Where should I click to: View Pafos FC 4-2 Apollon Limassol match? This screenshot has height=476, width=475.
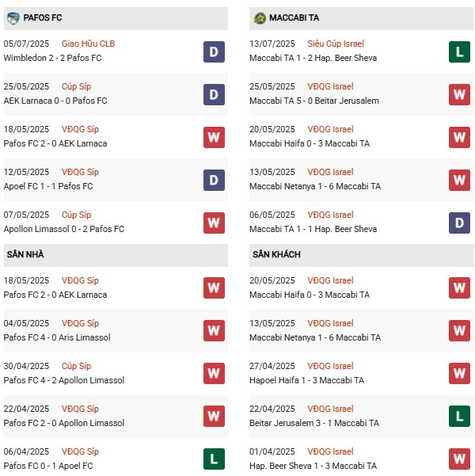(64, 380)
